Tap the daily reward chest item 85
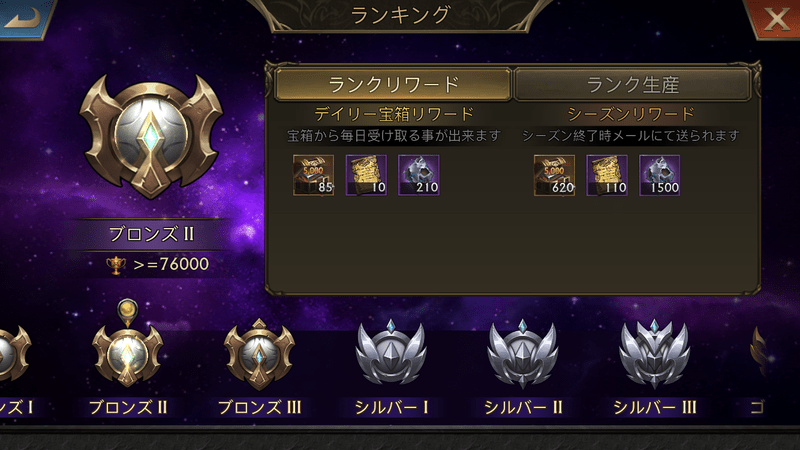This screenshot has height=450, width=800. click(x=313, y=176)
